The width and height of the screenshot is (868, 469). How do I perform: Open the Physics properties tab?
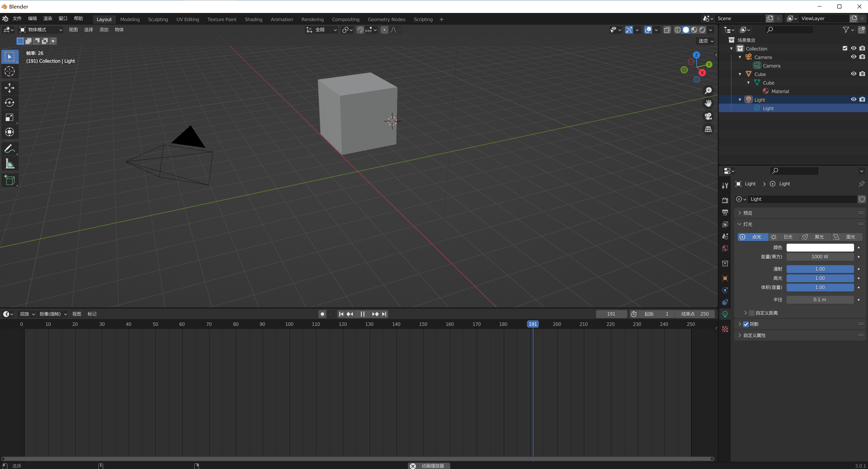(x=725, y=290)
